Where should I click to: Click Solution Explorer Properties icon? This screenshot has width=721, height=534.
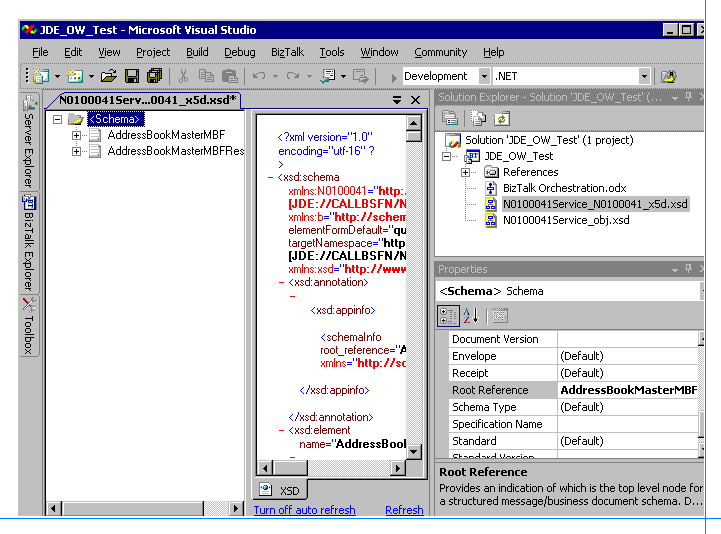(x=450, y=119)
